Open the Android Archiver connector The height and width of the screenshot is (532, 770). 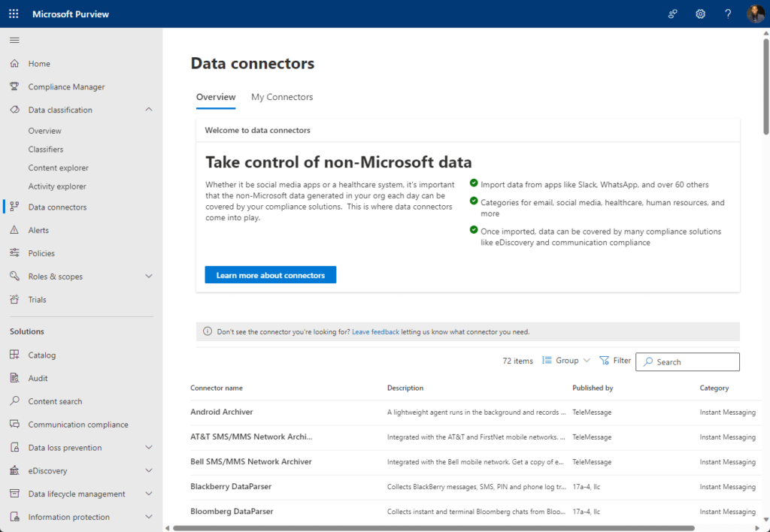pos(222,412)
